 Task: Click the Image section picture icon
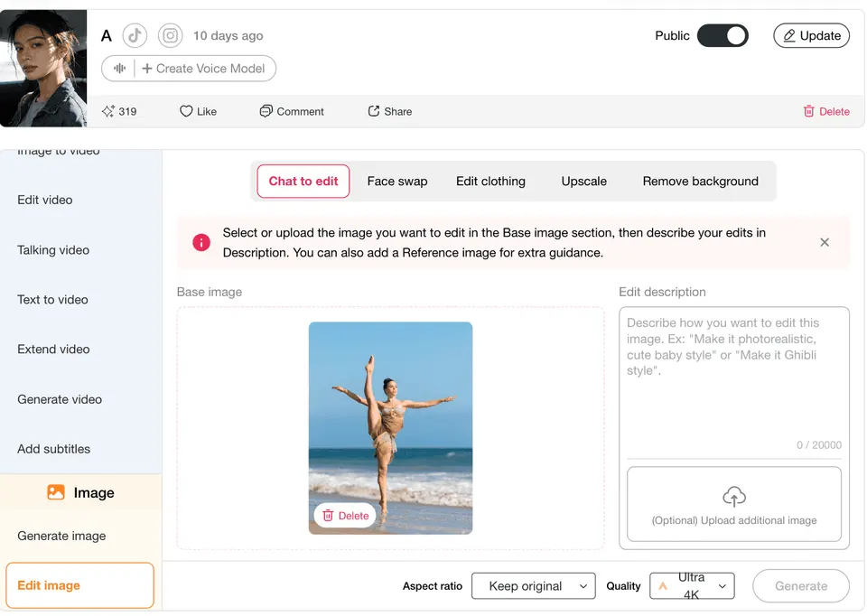click(56, 492)
